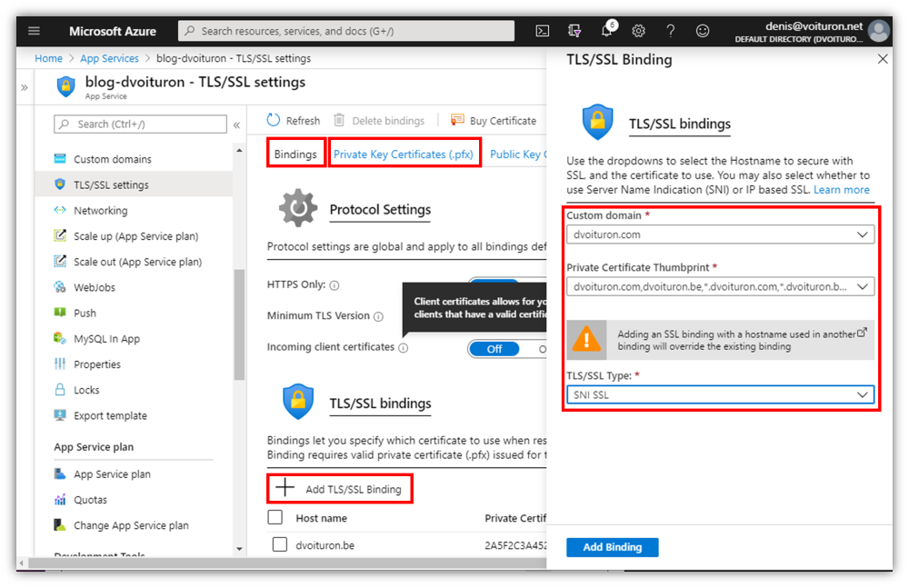The width and height of the screenshot is (909, 588).
Task: Click the Push icon in sidebar
Action: tap(60, 313)
